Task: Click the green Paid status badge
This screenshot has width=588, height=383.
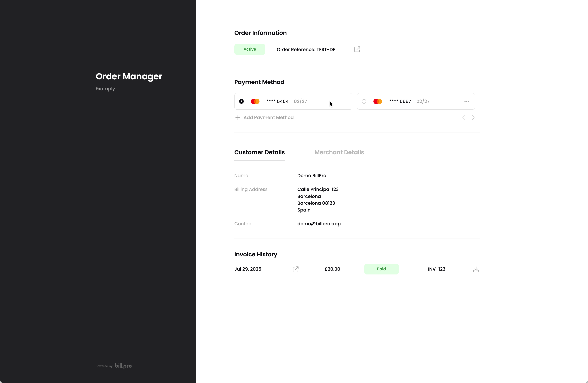Action: (381, 269)
